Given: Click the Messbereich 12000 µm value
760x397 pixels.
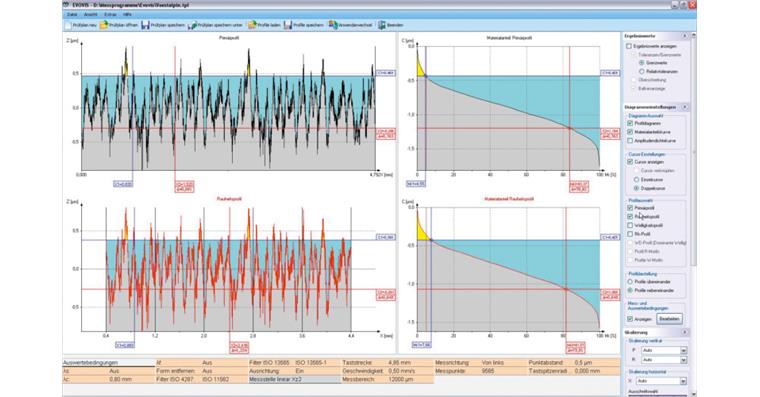Looking at the screenshot, I should point(400,380).
